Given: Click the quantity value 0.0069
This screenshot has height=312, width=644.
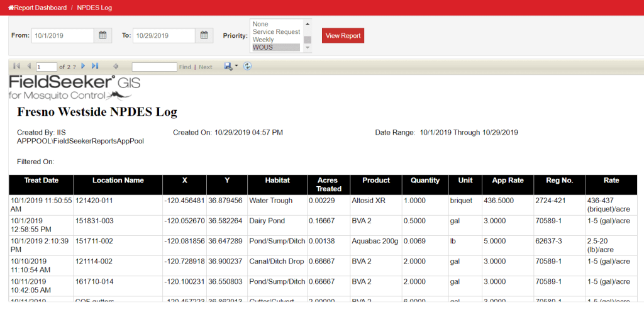Looking at the screenshot, I should click(x=414, y=241).
